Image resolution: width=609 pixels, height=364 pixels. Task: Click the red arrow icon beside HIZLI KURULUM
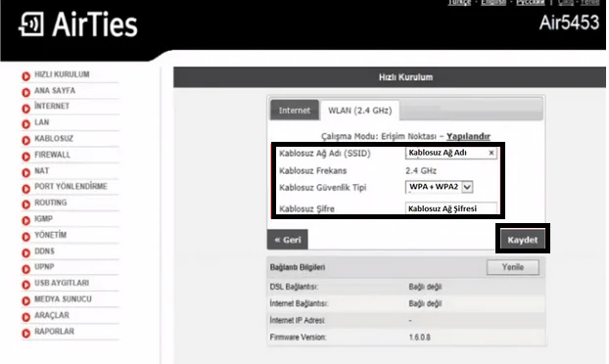[26, 76]
